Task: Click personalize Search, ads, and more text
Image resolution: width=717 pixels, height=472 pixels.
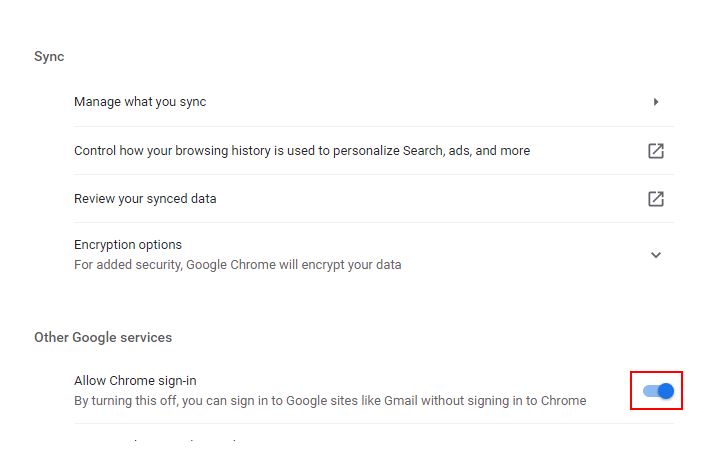Action: click(431, 150)
